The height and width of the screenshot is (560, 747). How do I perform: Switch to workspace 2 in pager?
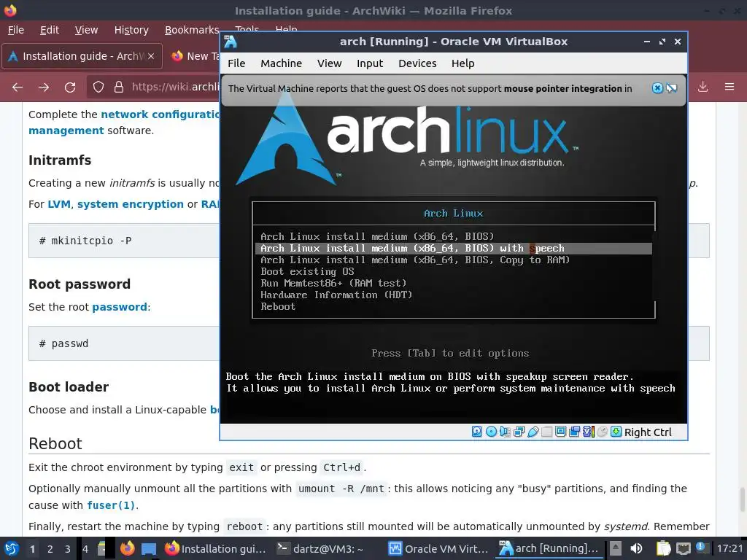tap(50, 548)
